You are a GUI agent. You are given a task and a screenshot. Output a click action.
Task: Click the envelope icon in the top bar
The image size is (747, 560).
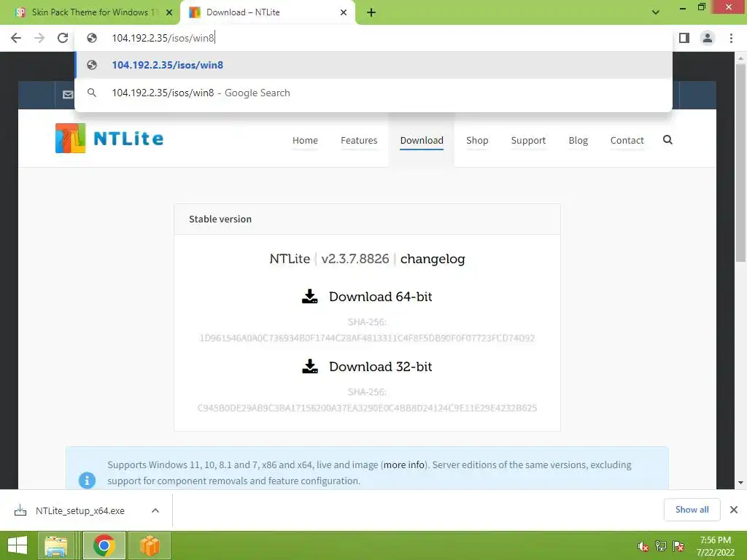coord(68,94)
